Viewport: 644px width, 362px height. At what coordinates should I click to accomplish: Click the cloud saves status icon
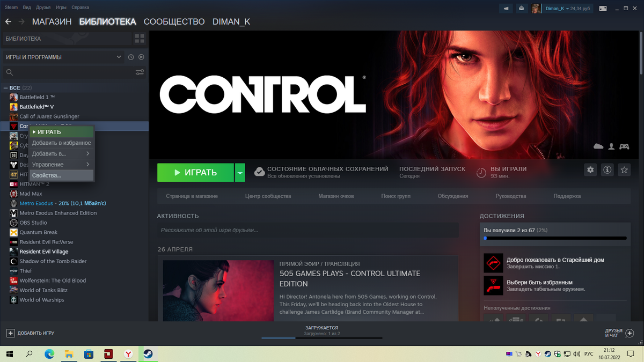click(x=260, y=172)
